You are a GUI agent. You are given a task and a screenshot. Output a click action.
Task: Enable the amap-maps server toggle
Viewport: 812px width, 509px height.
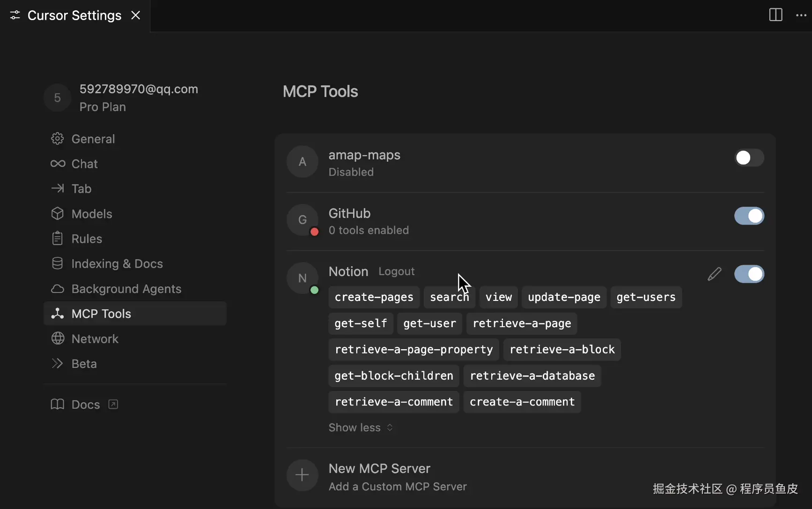click(749, 158)
